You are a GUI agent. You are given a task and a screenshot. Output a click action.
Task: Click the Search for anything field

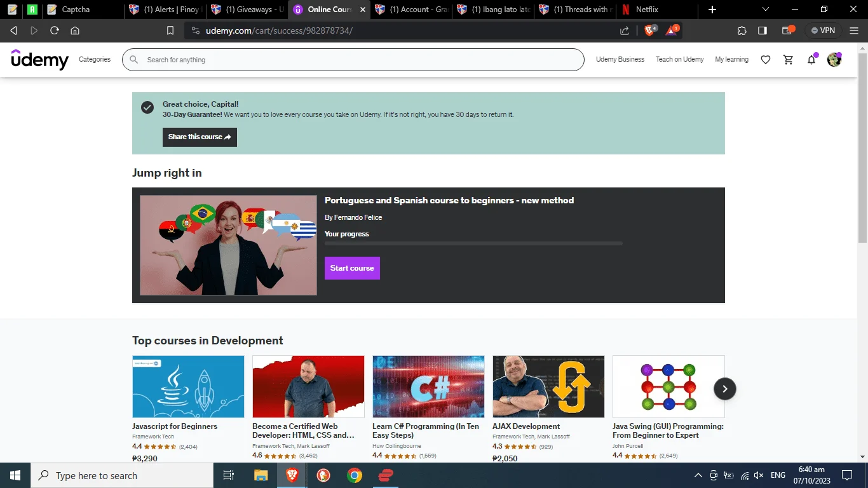point(353,60)
